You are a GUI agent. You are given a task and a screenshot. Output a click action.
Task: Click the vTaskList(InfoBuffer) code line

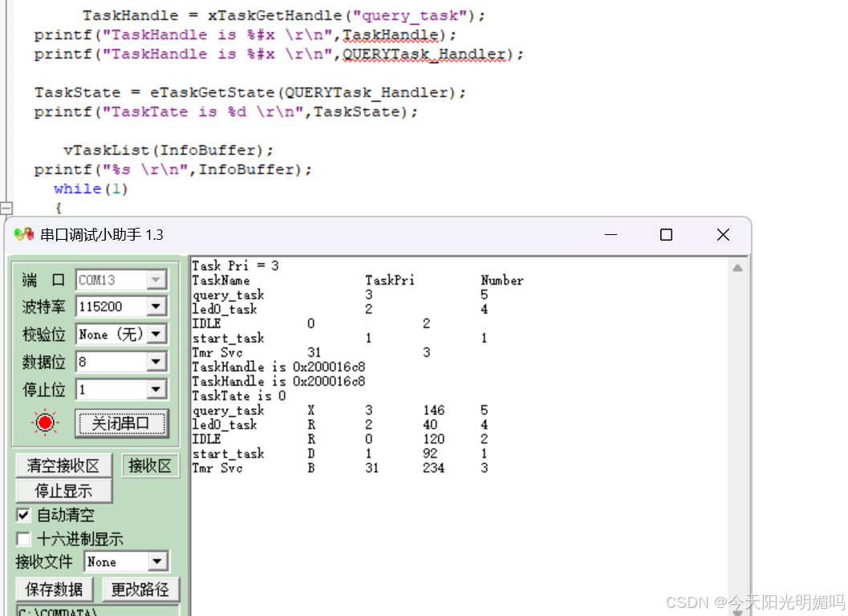click(168, 150)
